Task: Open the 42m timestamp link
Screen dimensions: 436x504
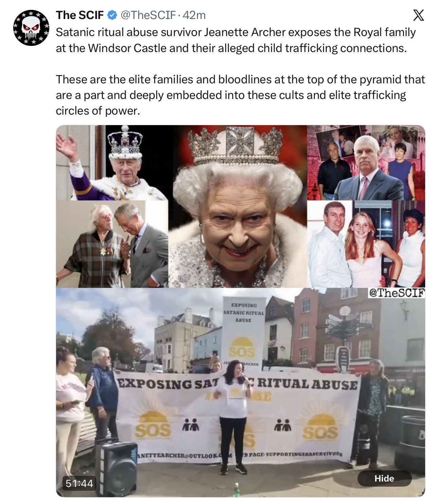Action: tap(194, 15)
